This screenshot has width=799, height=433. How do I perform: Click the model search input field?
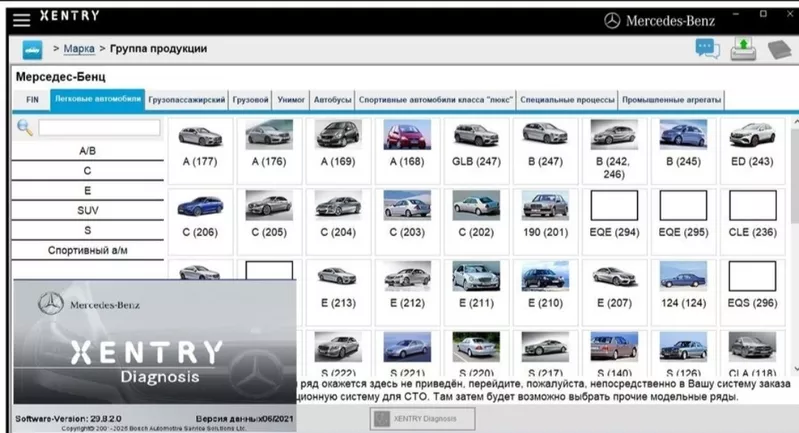[99, 128]
